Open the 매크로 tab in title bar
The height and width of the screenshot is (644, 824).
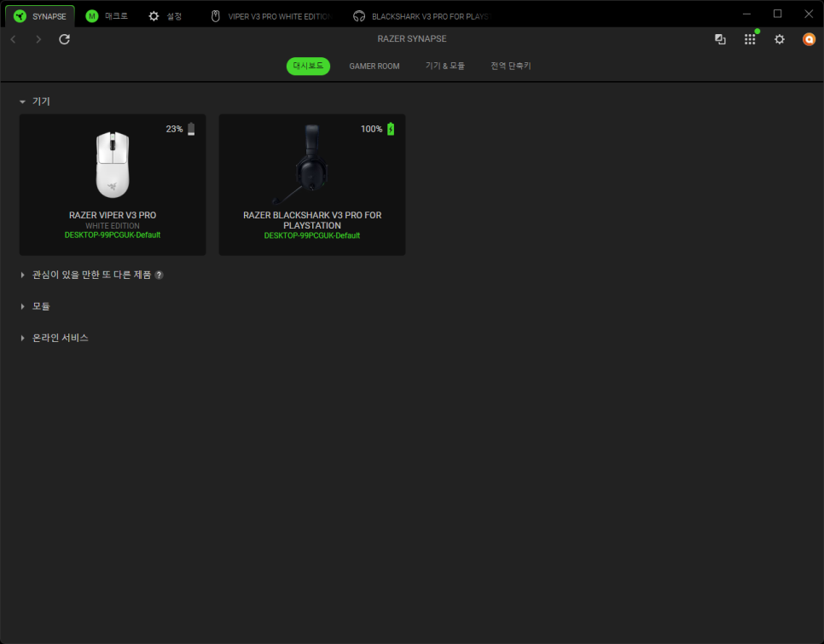tap(107, 15)
